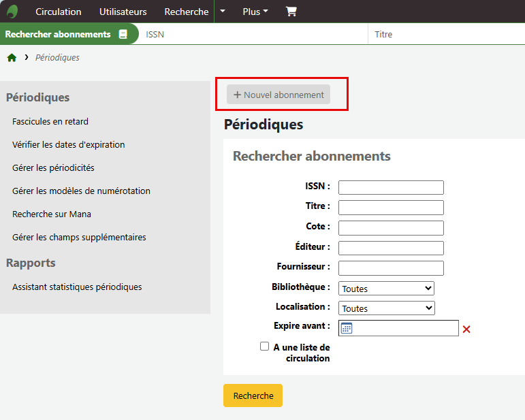The width and height of the screenshot is (525, 420).
Task: Click the yellow Recherche button
Action: coord(253,395)
